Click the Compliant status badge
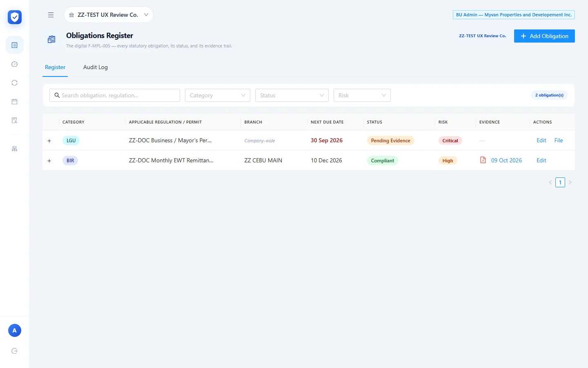The height and width of the screenshot is (368, 588). coord(383,161)
